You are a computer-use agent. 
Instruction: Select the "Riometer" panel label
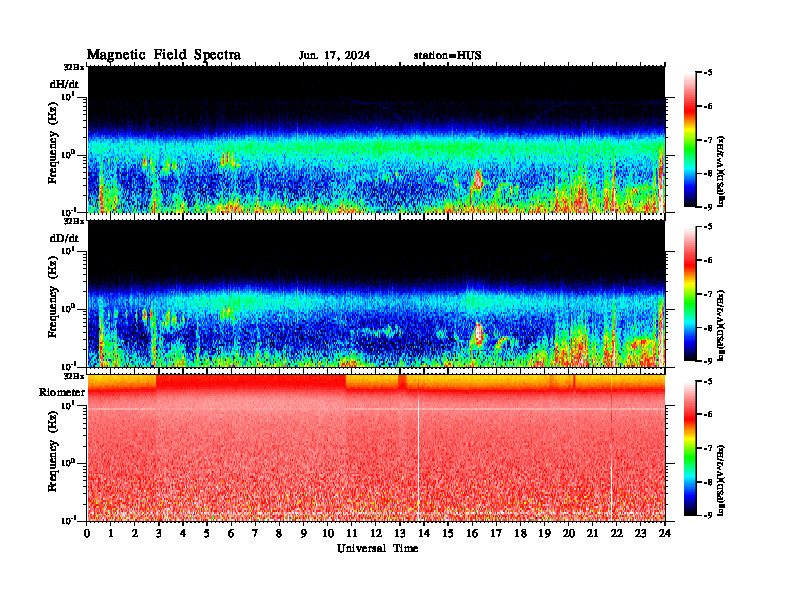point(62,392)
